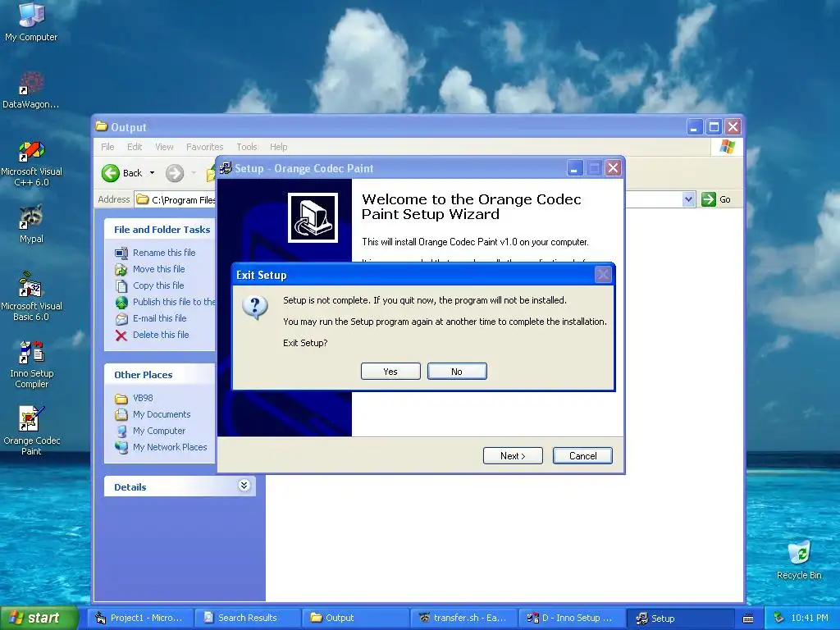Click the Copy this file icon

tap(121, 286)
